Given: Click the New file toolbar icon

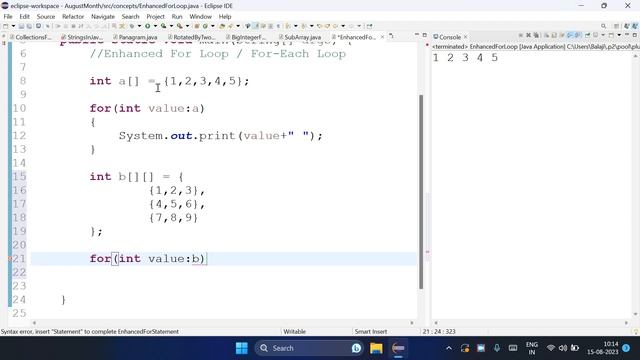Looking at the screenshot, I should 6,26.
